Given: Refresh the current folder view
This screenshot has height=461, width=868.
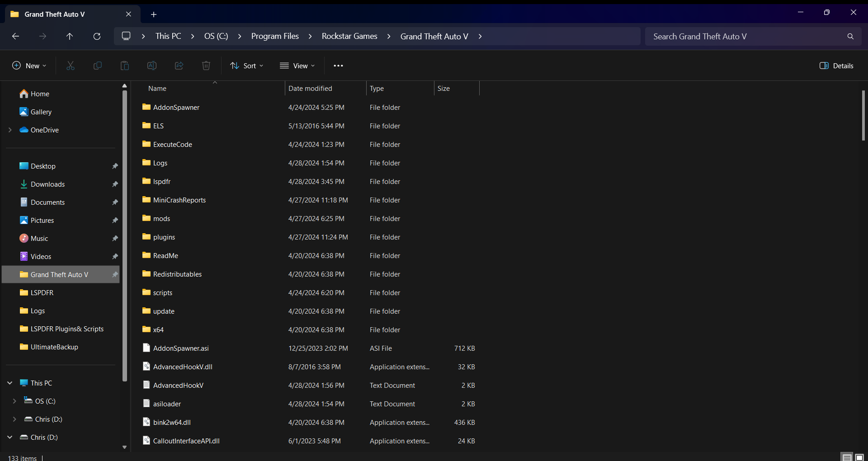Looking at the screenshot, I should [x=97, y=36].
